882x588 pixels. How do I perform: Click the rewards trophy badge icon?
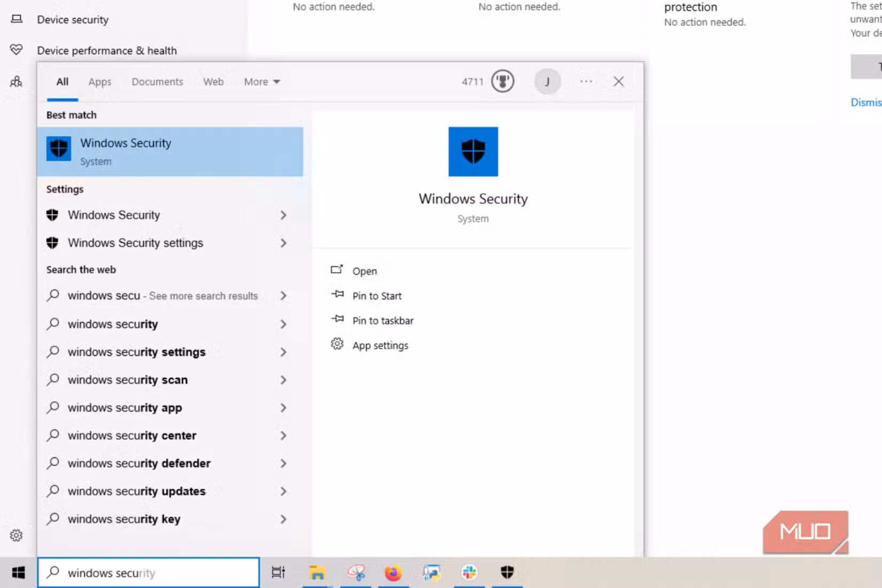pos(502,81)
